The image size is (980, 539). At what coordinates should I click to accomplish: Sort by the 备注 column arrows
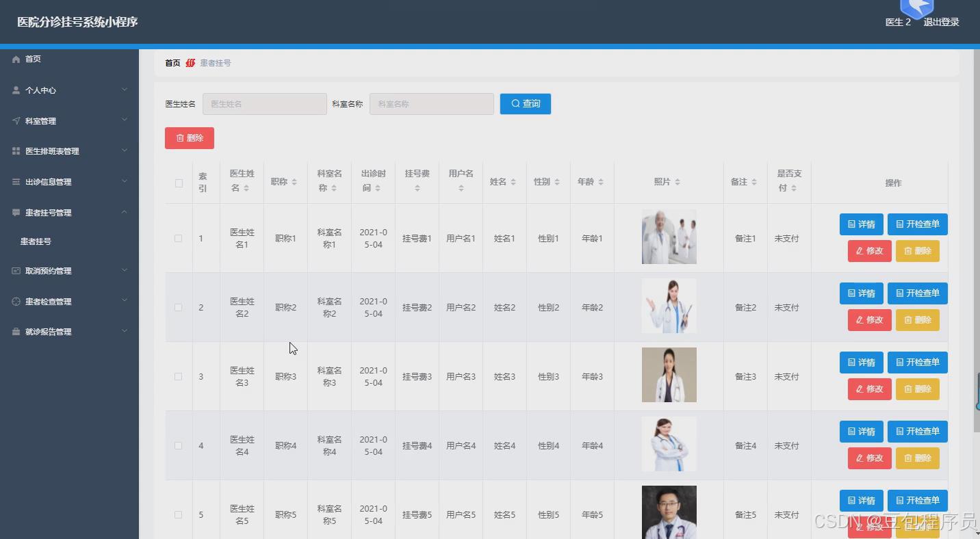pos(754,182)
